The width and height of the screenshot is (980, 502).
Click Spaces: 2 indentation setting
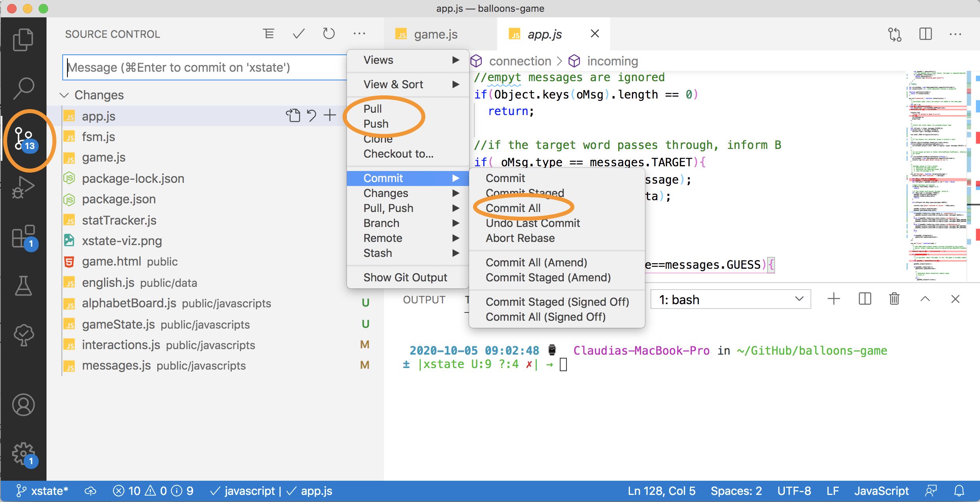pyautogui.click(x=736, y=491)
